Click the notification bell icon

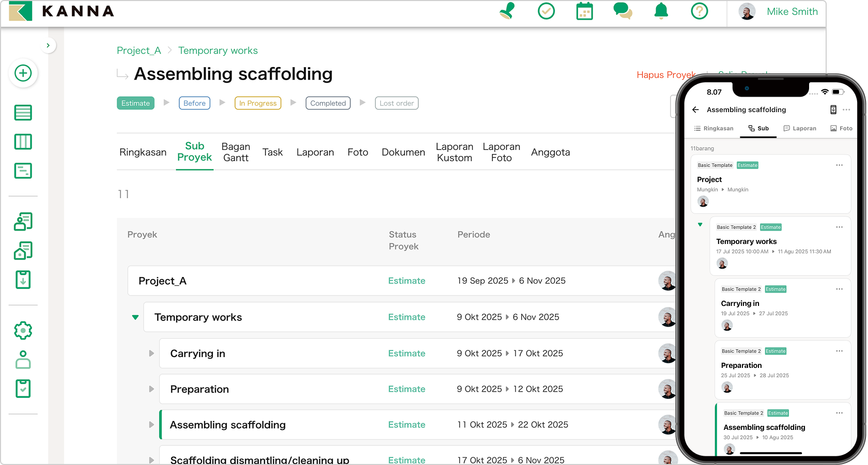pyautogui.click(x=661, y=11)
